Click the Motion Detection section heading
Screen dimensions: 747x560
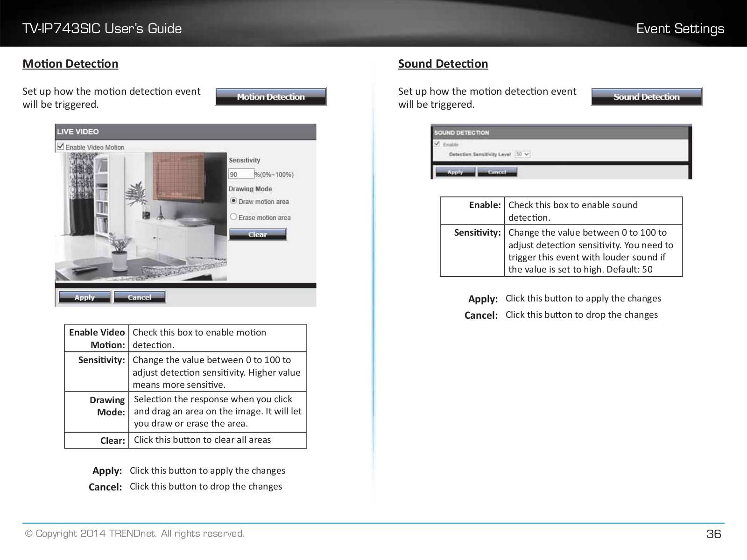click(70, 63)
